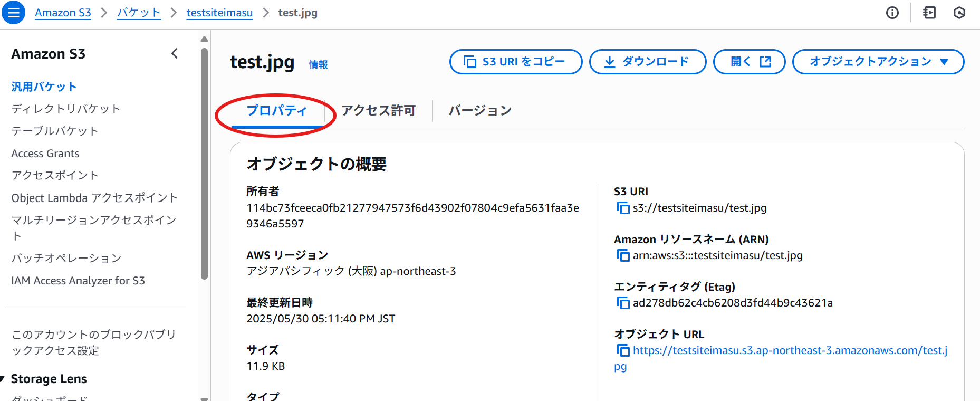This screenshot has height=401, width=980.
Task: Select the プロパティ tab
Action: point(277,111)
